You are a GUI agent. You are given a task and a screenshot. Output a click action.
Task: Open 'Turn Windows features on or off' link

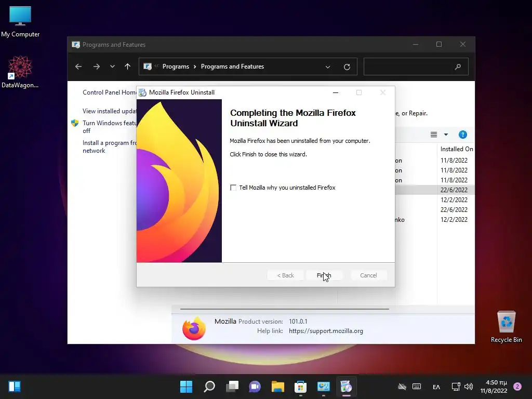click(110, 127)
